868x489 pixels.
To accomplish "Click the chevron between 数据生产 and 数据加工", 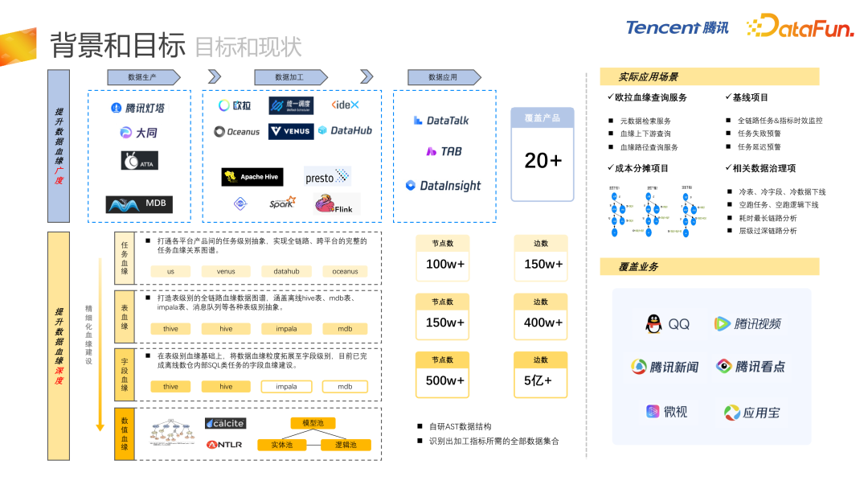I will click(x=214, y=77).
